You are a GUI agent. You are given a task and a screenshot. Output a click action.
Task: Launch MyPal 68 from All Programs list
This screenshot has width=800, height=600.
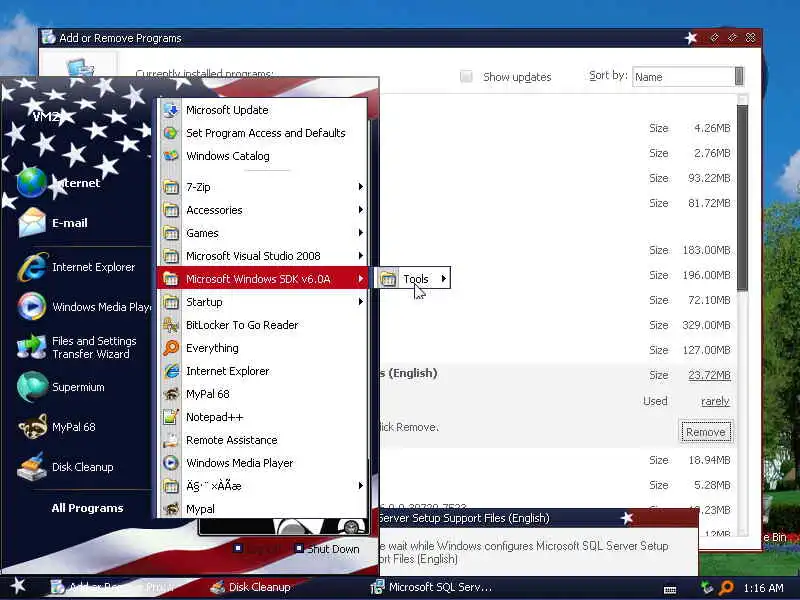(x=262, y=394)
